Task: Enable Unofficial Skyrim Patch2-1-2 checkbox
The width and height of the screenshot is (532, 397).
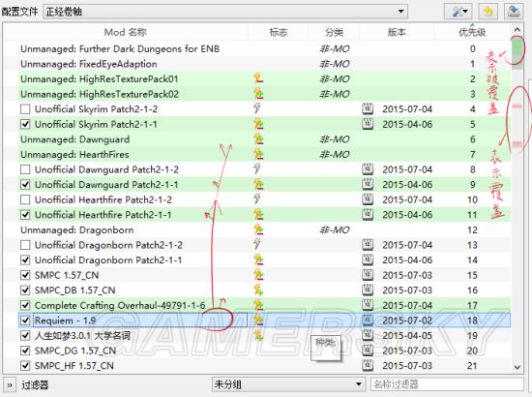Action: (25, 109)
